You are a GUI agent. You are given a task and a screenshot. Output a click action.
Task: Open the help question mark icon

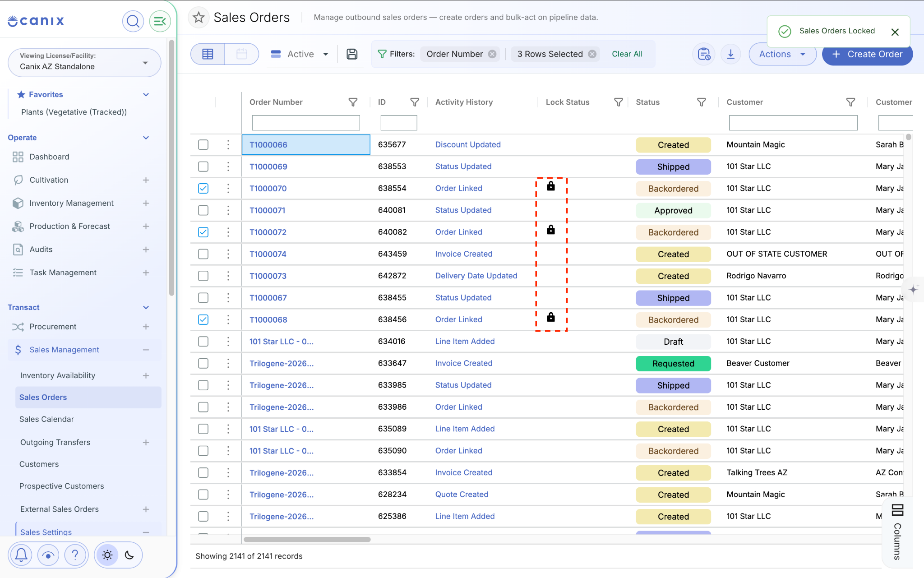click(75, 555)
